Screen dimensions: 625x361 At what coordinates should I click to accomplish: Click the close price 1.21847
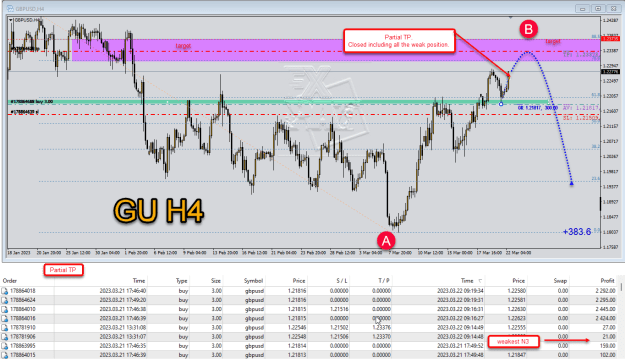[517, 355]
